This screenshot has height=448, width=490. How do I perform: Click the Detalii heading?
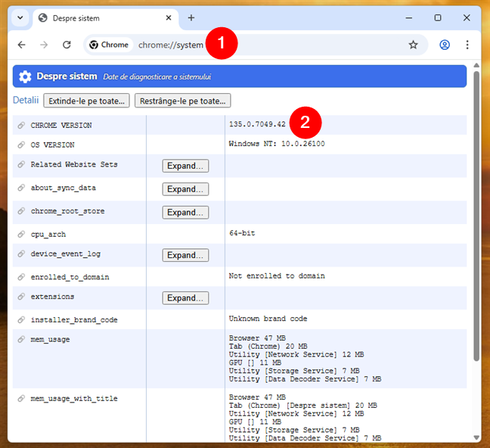click(x=26, y=100)
